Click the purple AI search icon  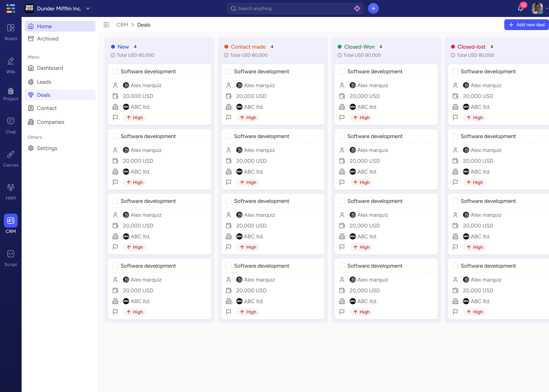pyautogui.click(x=357, y=8)
